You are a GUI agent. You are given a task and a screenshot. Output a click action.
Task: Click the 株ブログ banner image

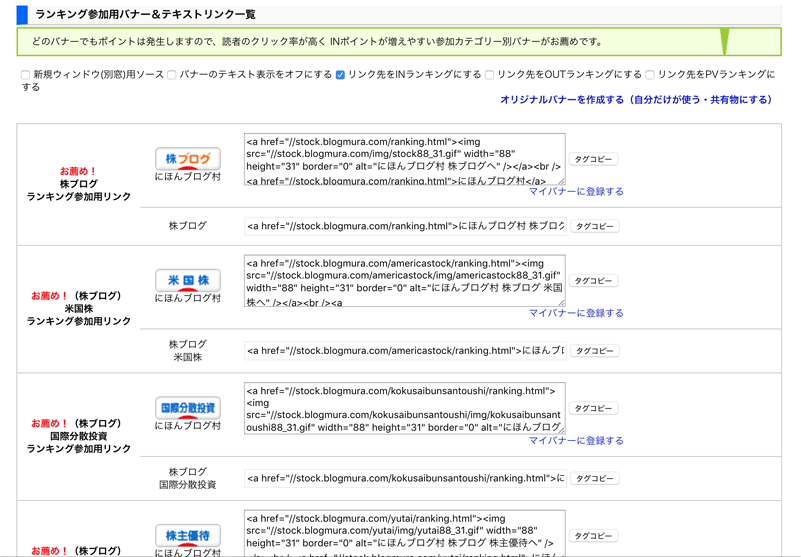[x=188, y=159]
